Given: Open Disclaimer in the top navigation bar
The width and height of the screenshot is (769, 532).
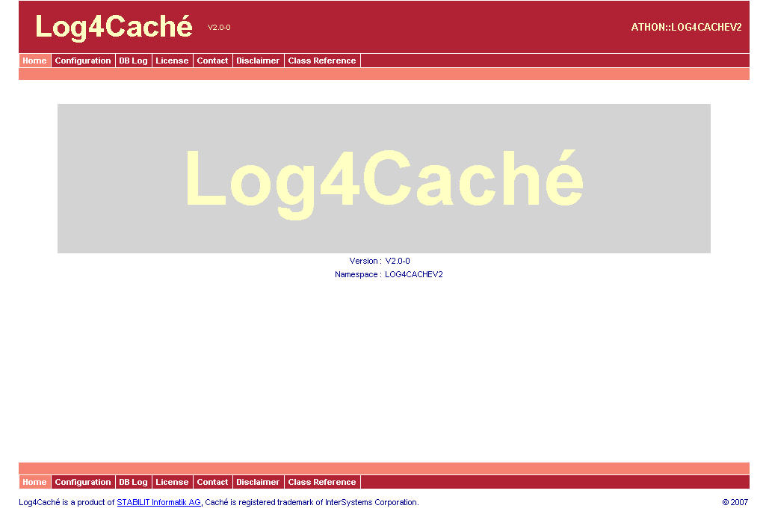Looking at the screenshot, I should pyautogui.click(x=258, y=61).
